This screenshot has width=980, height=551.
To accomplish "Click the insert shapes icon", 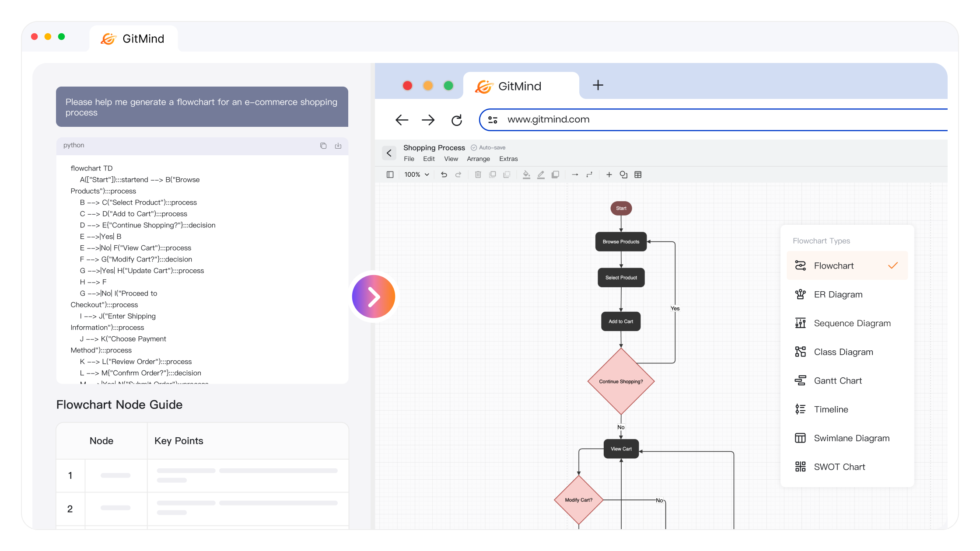I will pyautogui.click(x=623, y=174).
